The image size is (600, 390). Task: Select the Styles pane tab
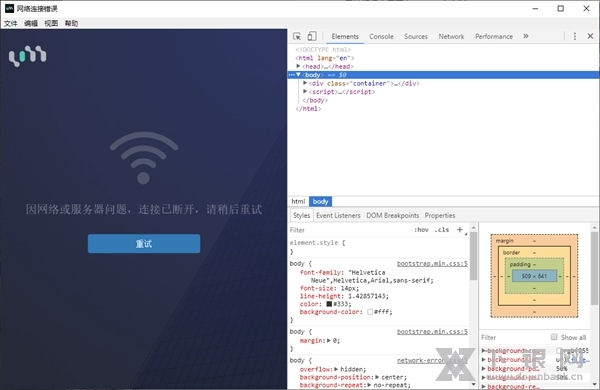coord(302,215)
